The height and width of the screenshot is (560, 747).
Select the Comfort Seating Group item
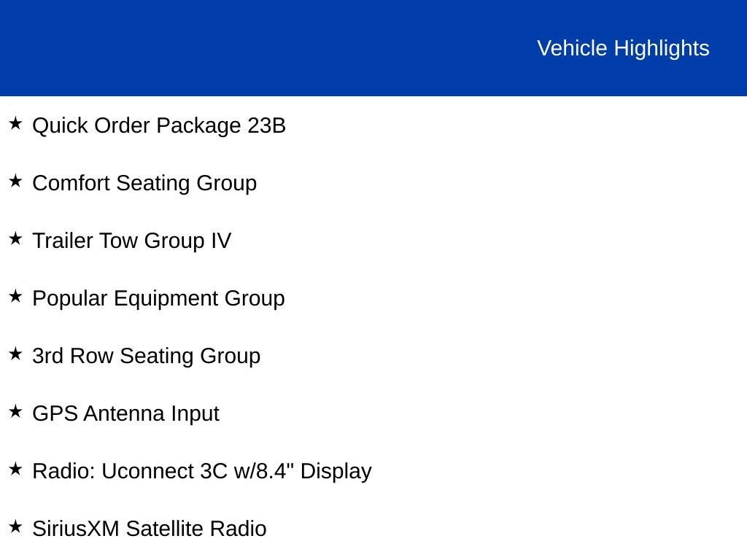point(144,184)
